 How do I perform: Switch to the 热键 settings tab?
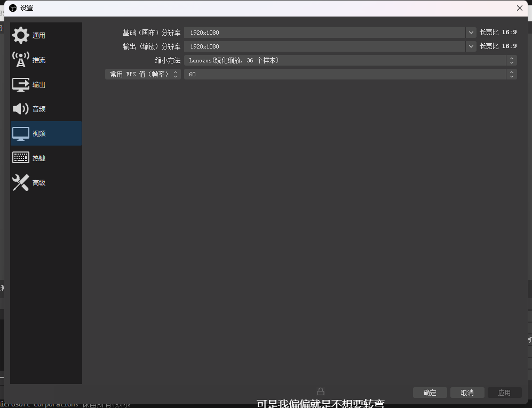pos(39,158)
